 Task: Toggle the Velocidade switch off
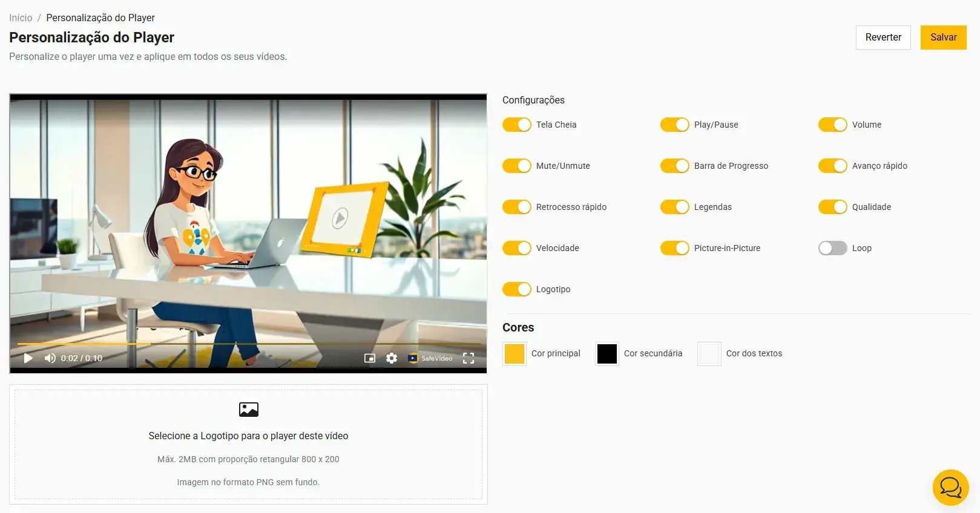pyautogui.click(x=516, y=248)
